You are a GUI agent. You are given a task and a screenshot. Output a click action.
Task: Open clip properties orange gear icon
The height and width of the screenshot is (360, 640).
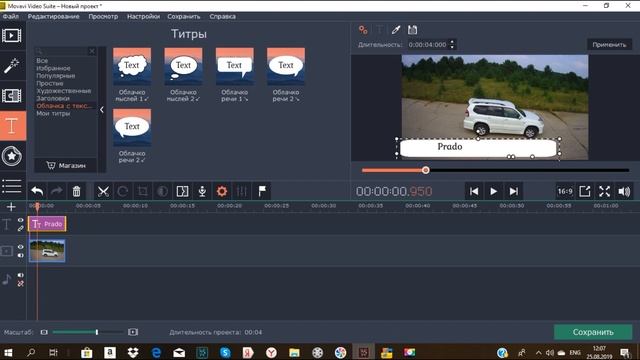pyautogui.click(x=222, y=191)
